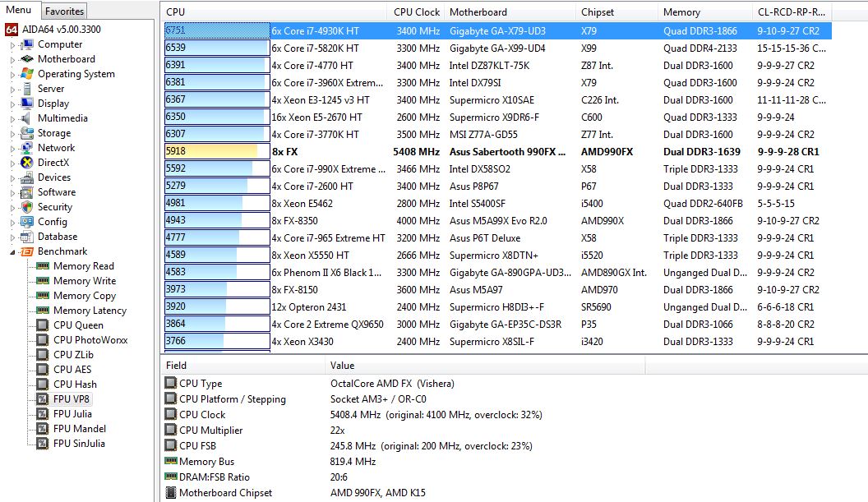
Task: Click the Software tree icon
Action: (26, 192)
